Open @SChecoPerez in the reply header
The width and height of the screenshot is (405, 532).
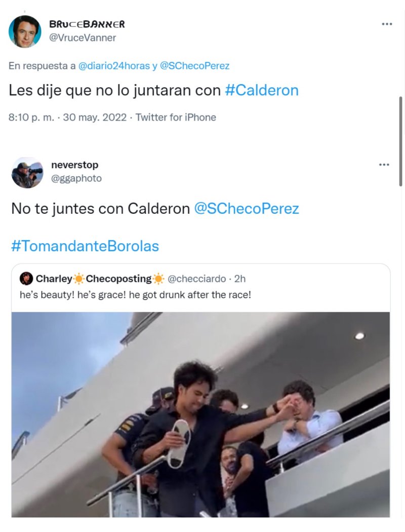(194, 66)
